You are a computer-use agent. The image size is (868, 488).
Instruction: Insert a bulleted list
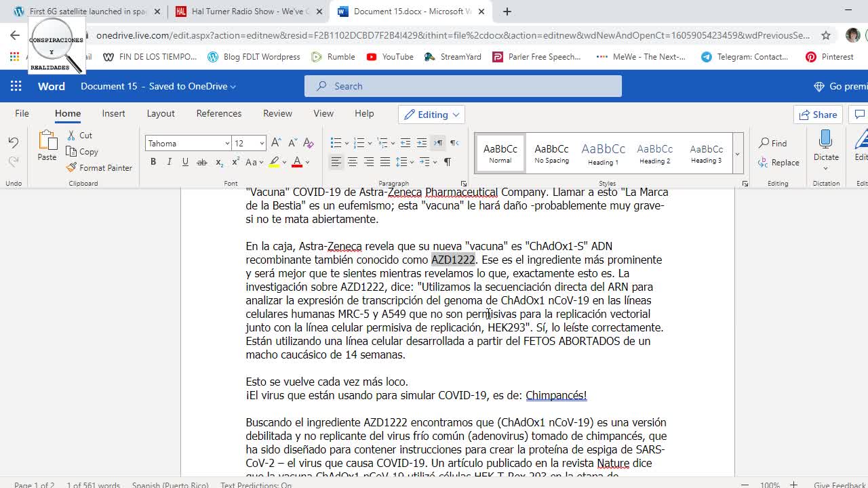[336, 143]
